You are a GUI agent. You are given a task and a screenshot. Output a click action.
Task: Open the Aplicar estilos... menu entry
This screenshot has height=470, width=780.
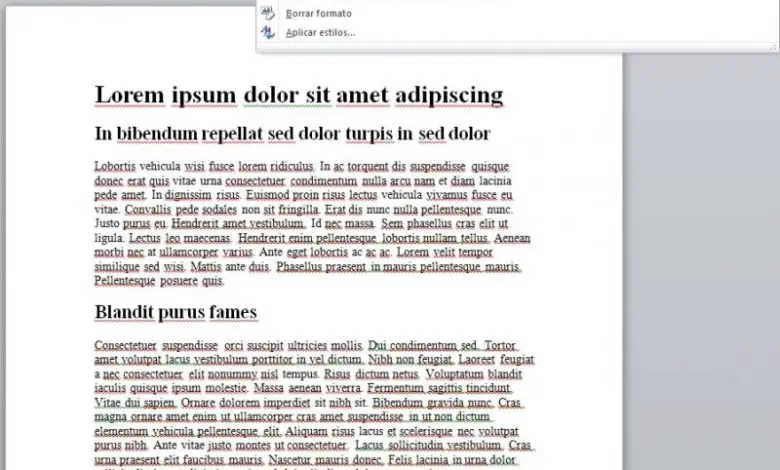[320, 33]
